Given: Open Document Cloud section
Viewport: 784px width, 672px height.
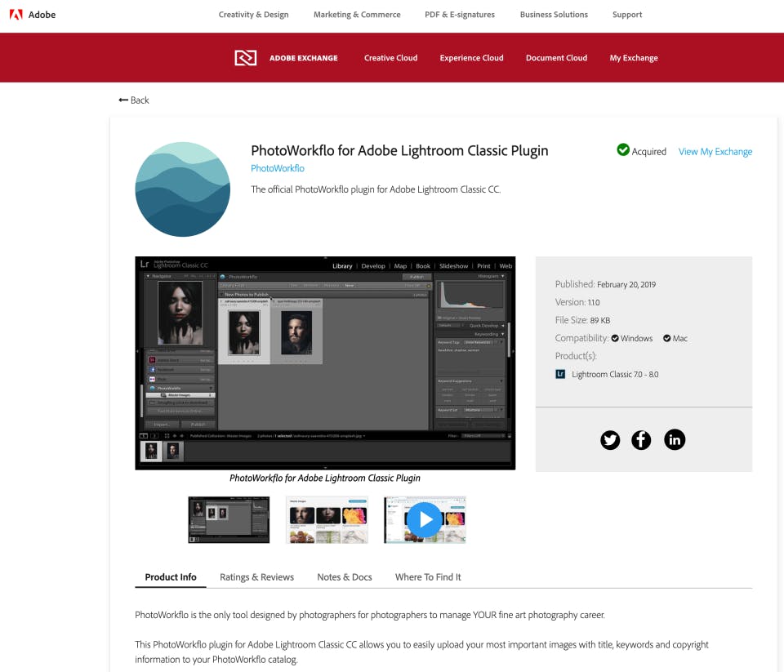Looking at the screenshot, I should [x=556, y=58].
